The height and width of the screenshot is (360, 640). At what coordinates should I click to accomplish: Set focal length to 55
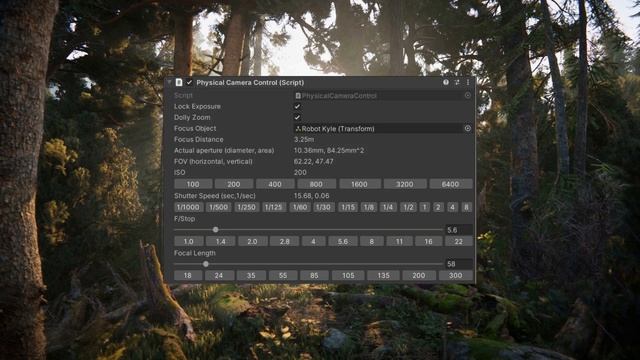(x=283, y=276)
